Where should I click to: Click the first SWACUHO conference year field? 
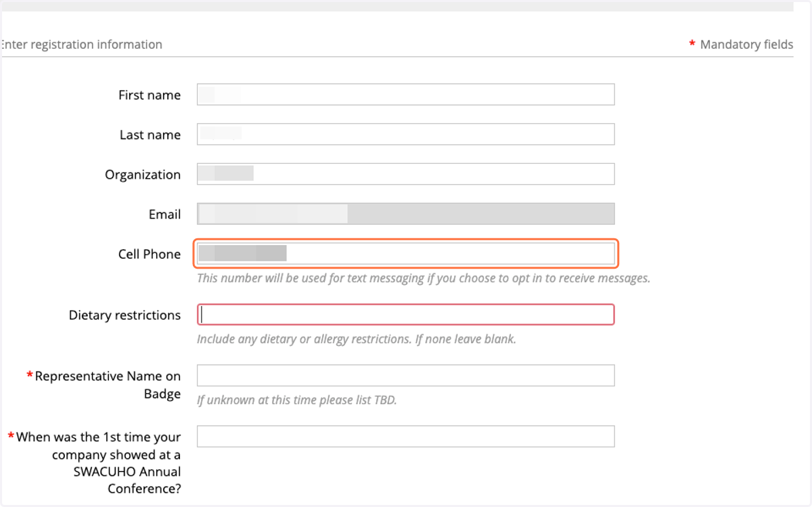(405, 437)
